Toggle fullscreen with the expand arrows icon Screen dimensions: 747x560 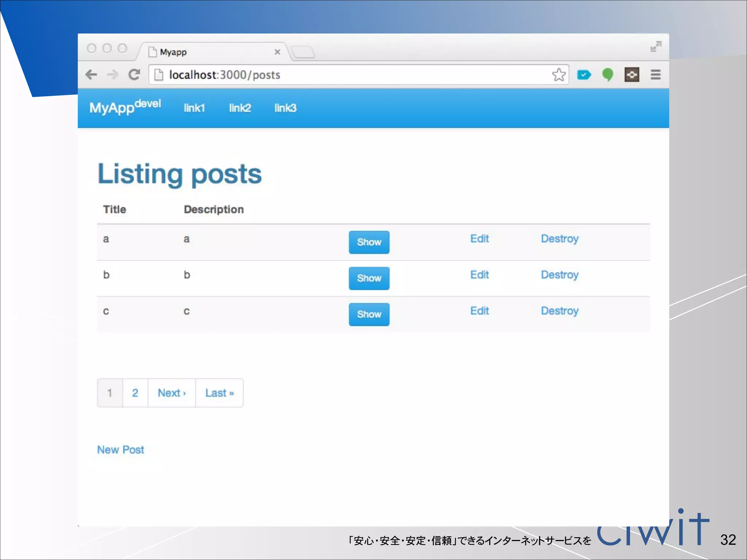[x=656, y=47]
